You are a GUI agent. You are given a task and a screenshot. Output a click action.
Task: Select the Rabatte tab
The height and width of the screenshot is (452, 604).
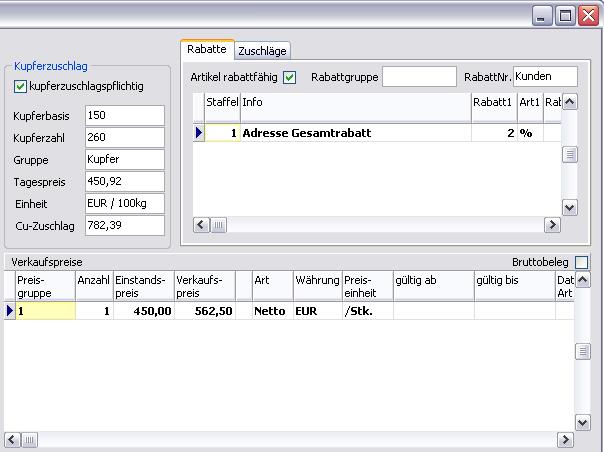(x=207, y=49)
